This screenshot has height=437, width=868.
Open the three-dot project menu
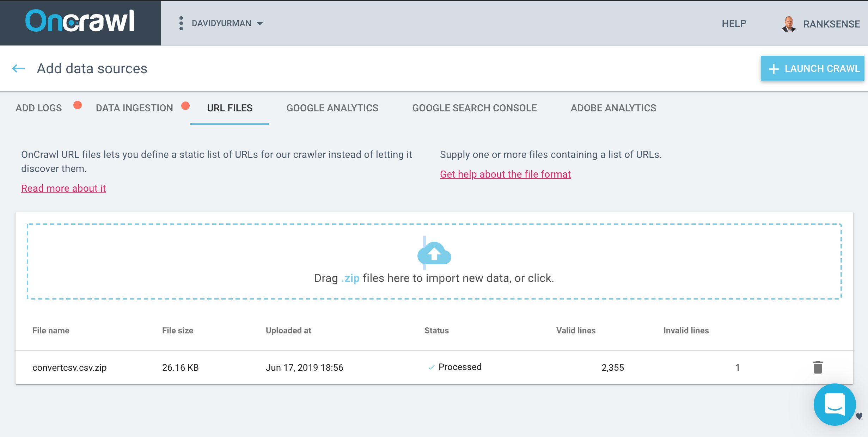[181, 23]
